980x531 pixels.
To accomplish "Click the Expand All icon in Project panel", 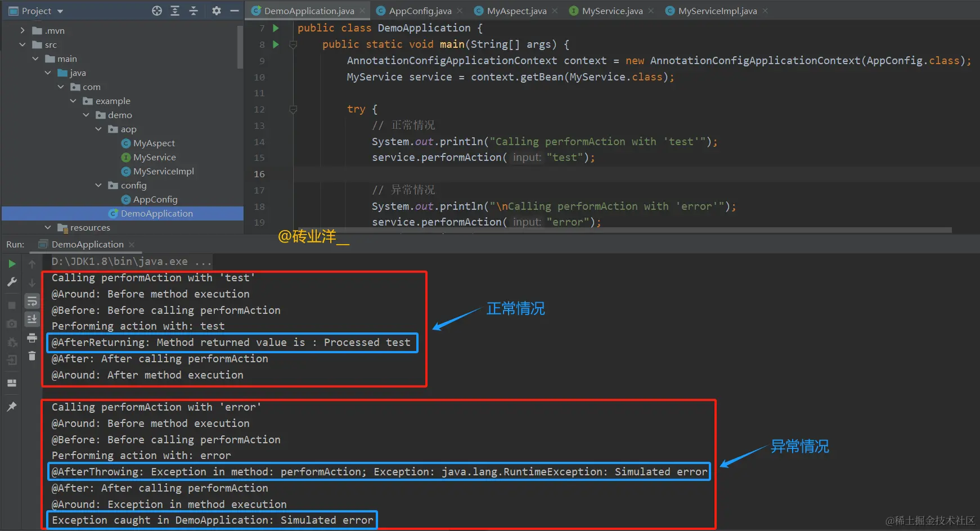I will click(175, 11).
